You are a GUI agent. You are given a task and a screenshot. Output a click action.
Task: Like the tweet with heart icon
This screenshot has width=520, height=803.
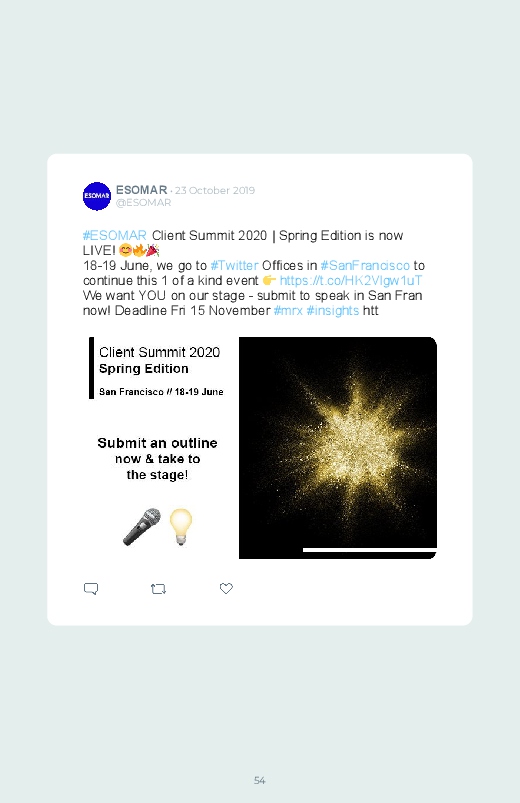226,588
